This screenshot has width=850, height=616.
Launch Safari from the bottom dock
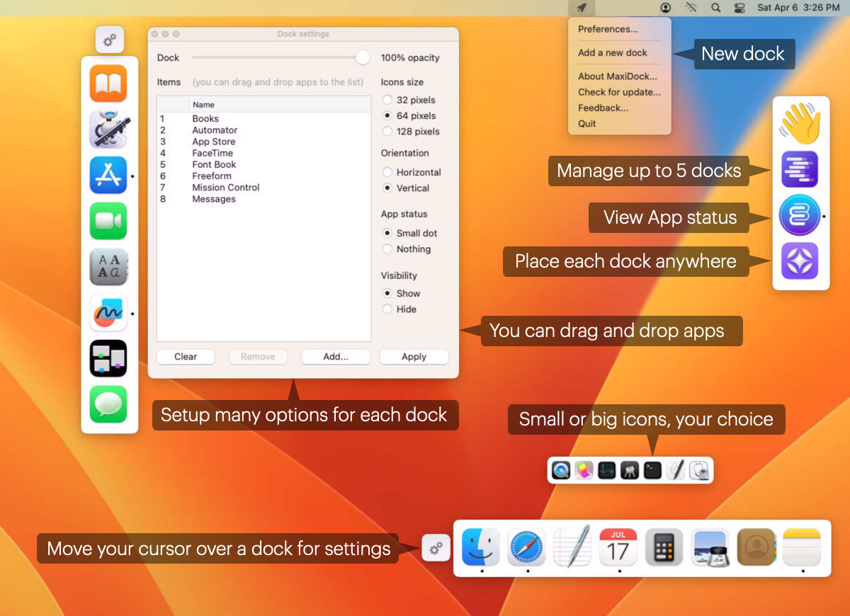[527, 547]
